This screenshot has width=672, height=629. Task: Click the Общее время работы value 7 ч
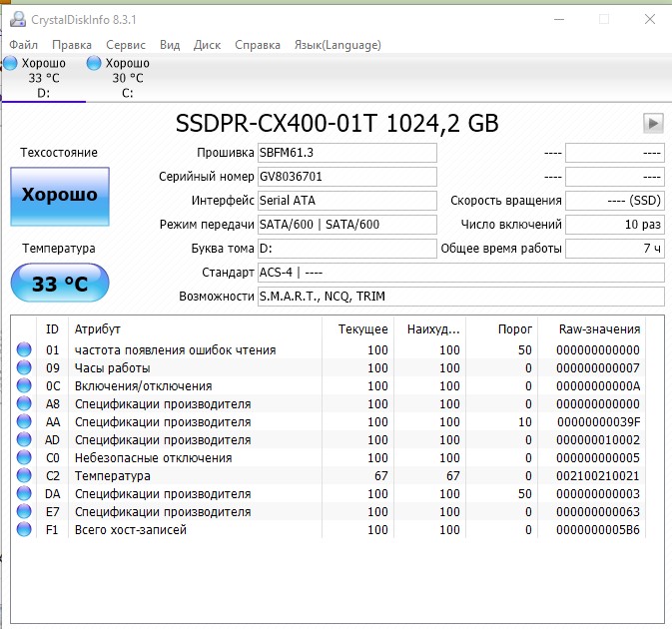coord(615,249)
